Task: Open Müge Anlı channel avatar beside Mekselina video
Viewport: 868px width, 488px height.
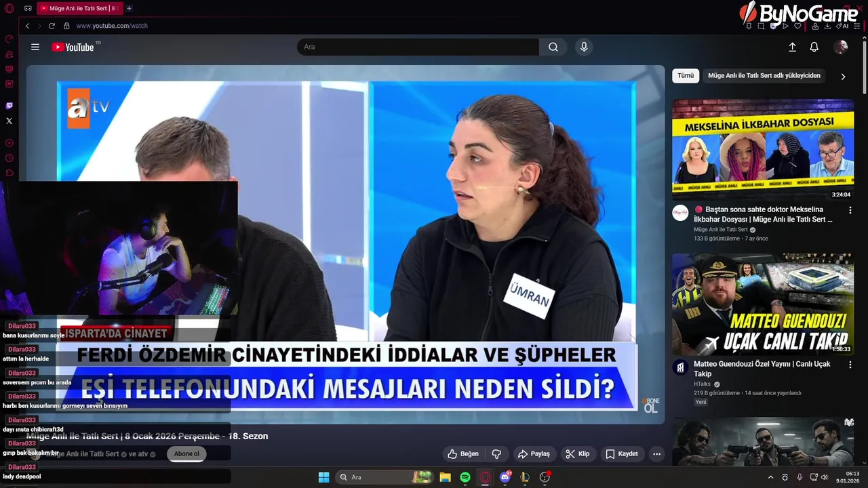Action: tap(680, 213)
